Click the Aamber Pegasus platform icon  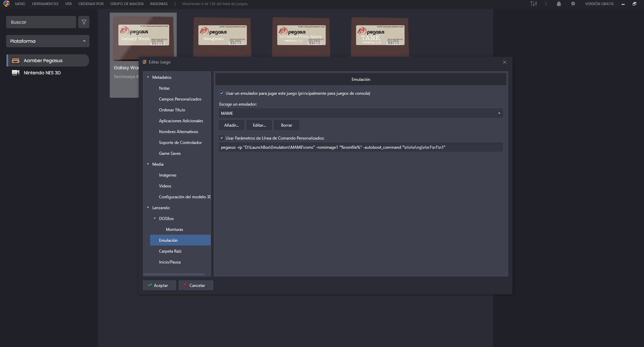[x=16, y=60]
